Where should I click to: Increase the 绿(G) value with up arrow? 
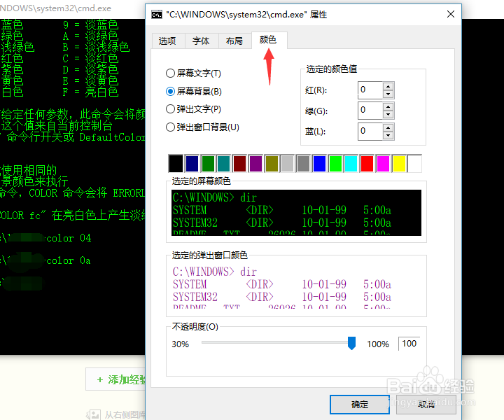point(388,107)
